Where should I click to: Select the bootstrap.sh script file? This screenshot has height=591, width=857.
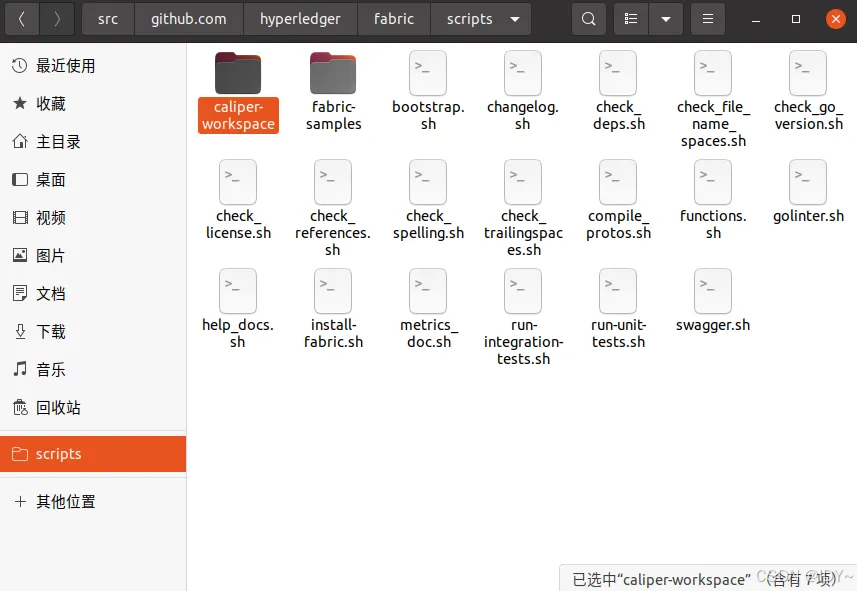(428, 76)
